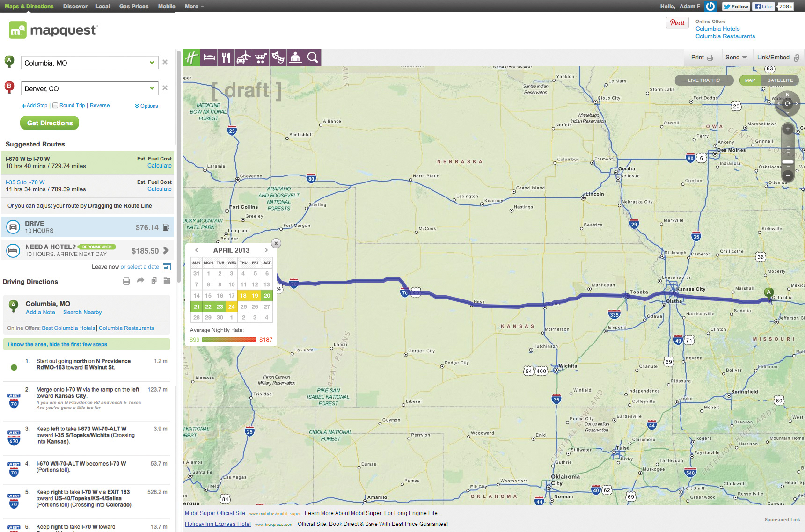Zoom in on the map
The height and width of the screenshot is (532, 805).
788,129
